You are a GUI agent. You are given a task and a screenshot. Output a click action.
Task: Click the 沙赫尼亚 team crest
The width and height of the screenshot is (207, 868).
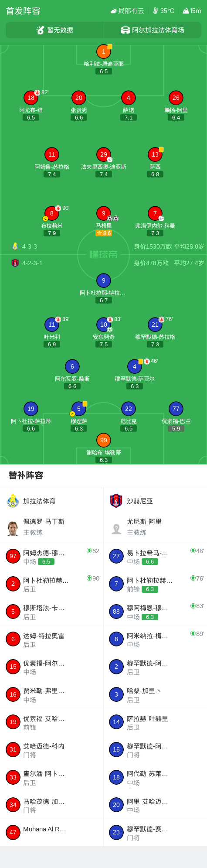point(116,501)
